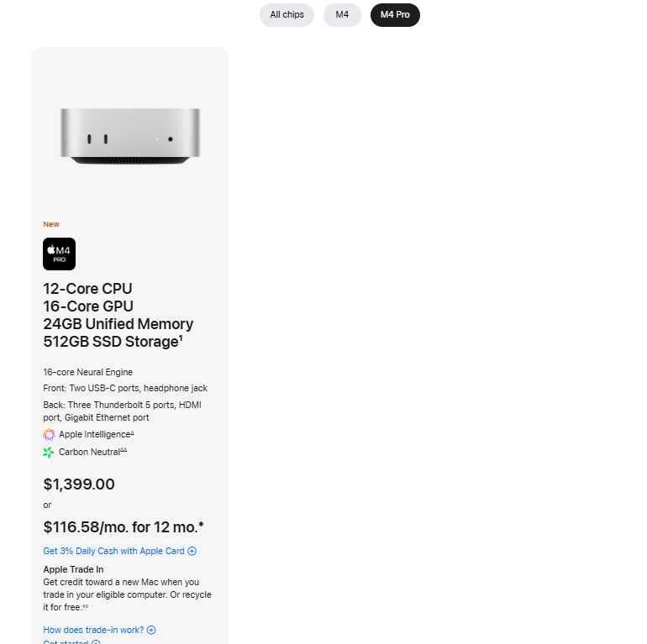Click the $1,399.00 price
647x644 pixels.
click(x=79, y=484)
